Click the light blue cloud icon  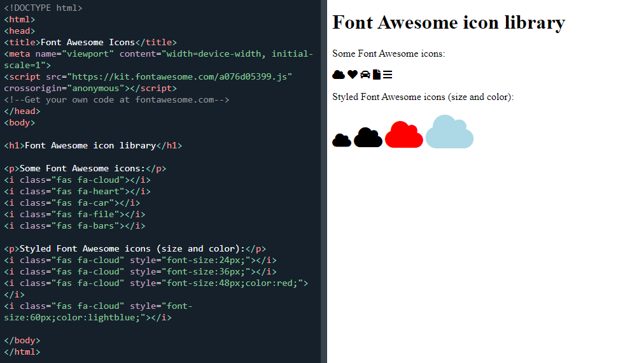pos(450,132)
